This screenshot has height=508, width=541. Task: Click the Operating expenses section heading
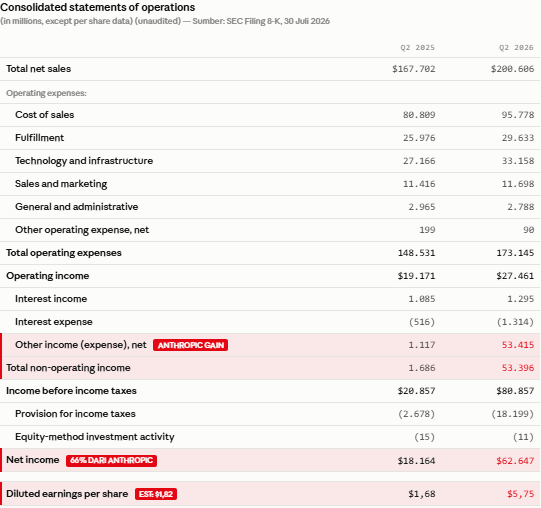coord(46,93)
